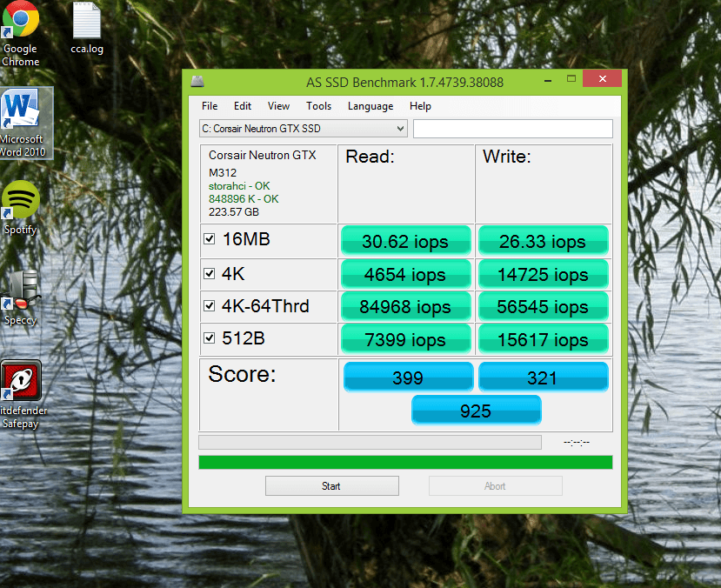Open the cca.log file icon
This screenshot has width=721, height=588.
(87, 28)
